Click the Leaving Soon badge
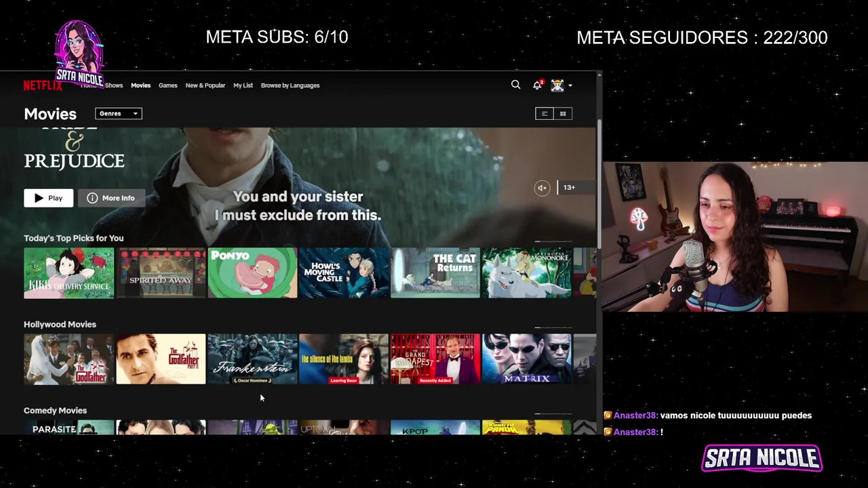Image resolution: width=868 pixels, height=488 pixels. point(343,380)
